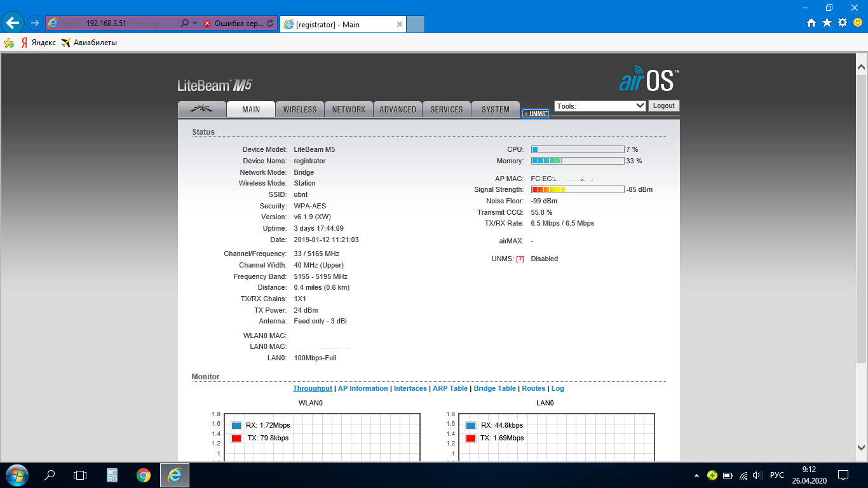Click the refresh icon in address bar
Screen dimensions: 868x488
(x=271, y=24)
